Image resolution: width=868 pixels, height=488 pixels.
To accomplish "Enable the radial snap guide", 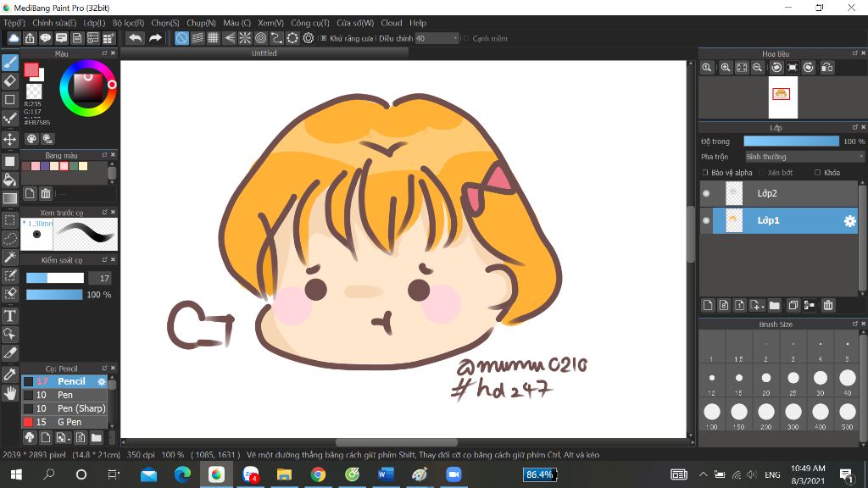I will [x=245, y=38].
